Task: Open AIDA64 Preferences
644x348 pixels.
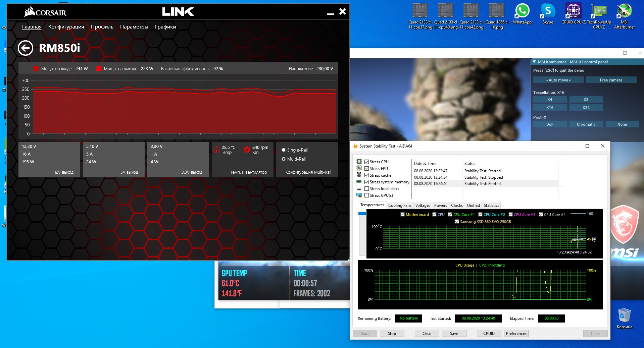Action: coord(516,334)
